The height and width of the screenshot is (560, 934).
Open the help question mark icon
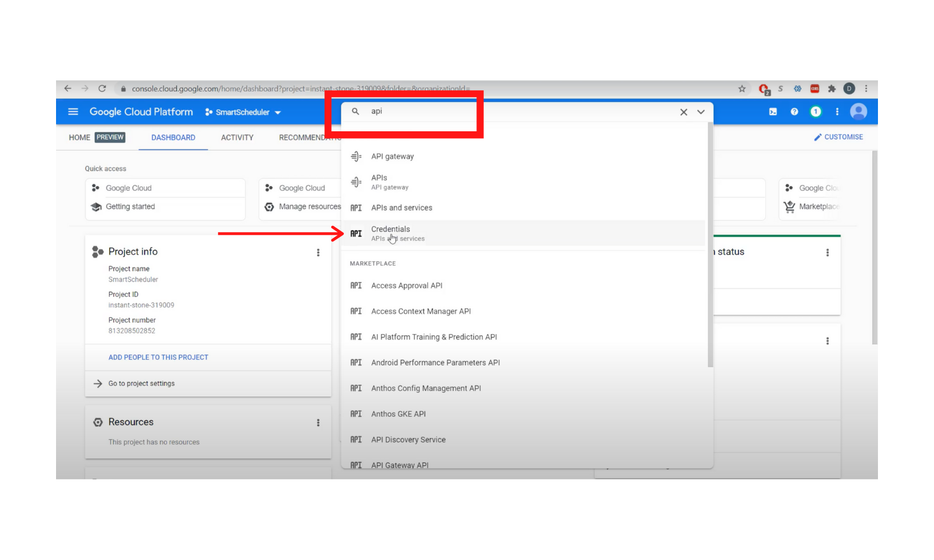tap(794, 112)
